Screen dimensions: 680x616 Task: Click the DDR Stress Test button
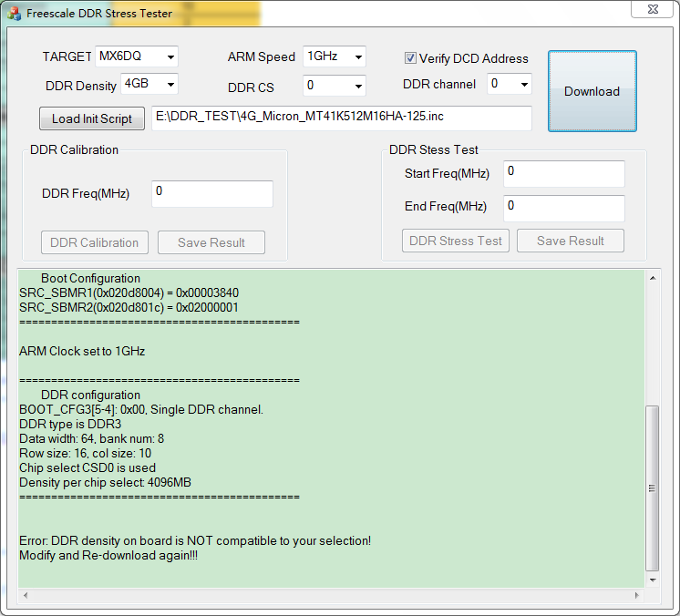click(x=456, y=241)
